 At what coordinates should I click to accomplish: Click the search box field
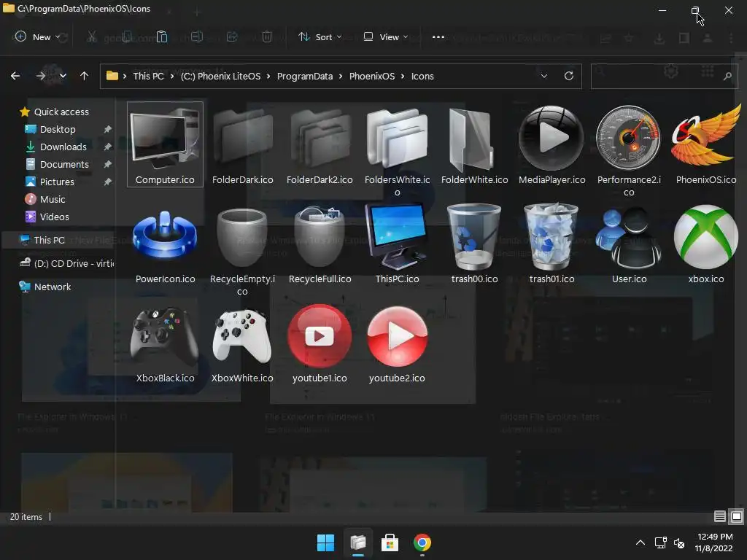[x=664, y=76]
